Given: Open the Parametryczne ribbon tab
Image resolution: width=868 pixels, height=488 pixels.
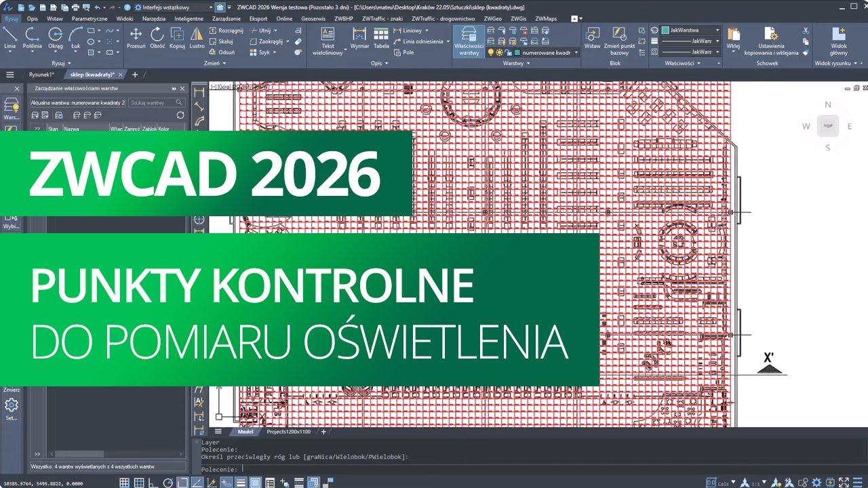Looking at the screenshot, I should point(90,18).
